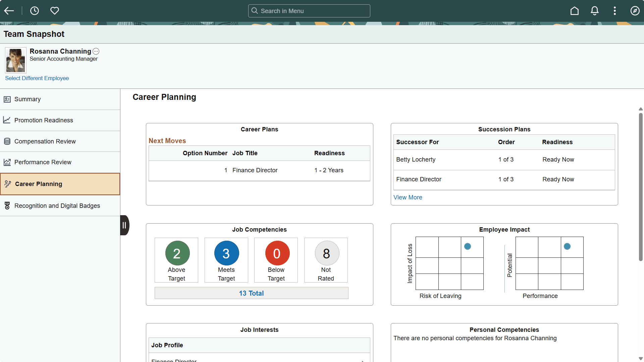Open Compensation Review tab

click(x=60, y=141)
